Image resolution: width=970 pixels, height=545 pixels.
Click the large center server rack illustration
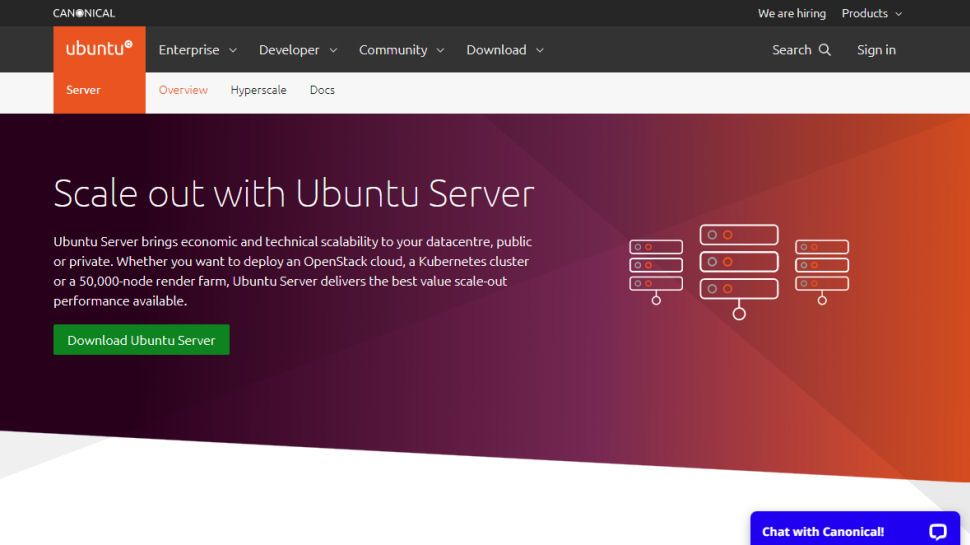739,272
